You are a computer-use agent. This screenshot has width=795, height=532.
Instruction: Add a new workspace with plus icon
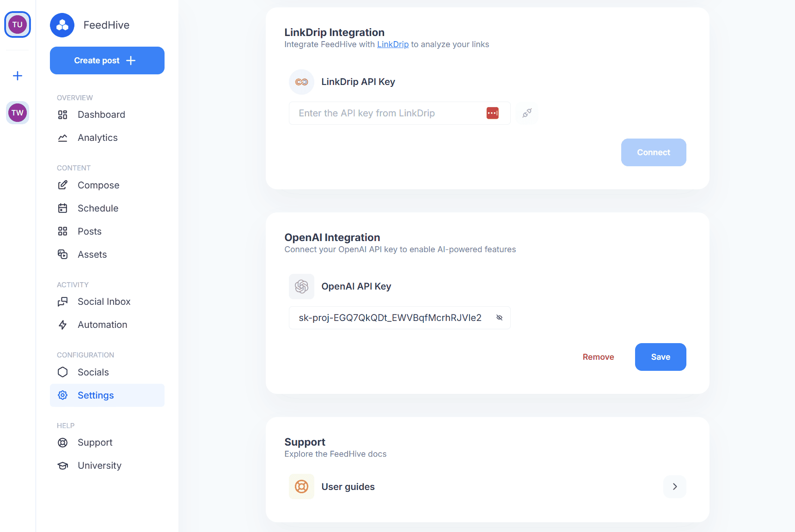[x=18, y=76]
